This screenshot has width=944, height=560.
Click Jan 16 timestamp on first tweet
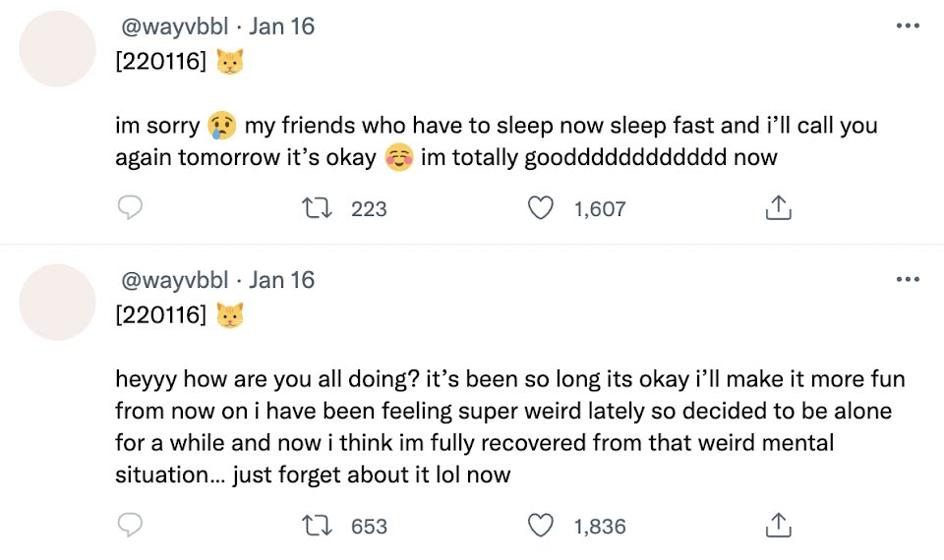click(x=282, y=27)
